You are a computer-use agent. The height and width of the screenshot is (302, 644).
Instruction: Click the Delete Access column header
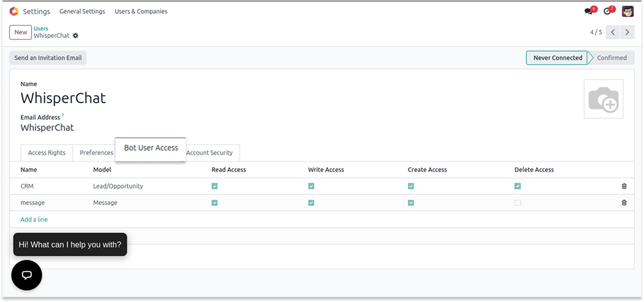point(534,169)
